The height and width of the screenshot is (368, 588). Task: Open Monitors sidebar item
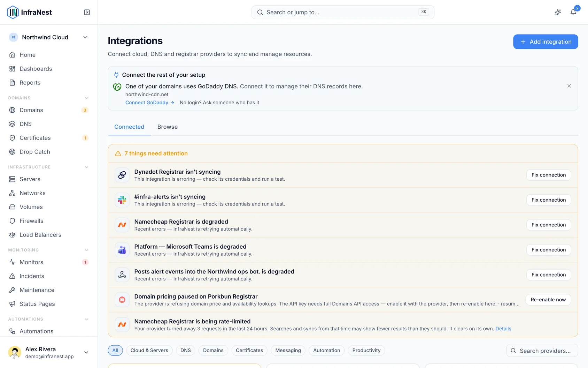pyautogui.click(x=49, y=262)
